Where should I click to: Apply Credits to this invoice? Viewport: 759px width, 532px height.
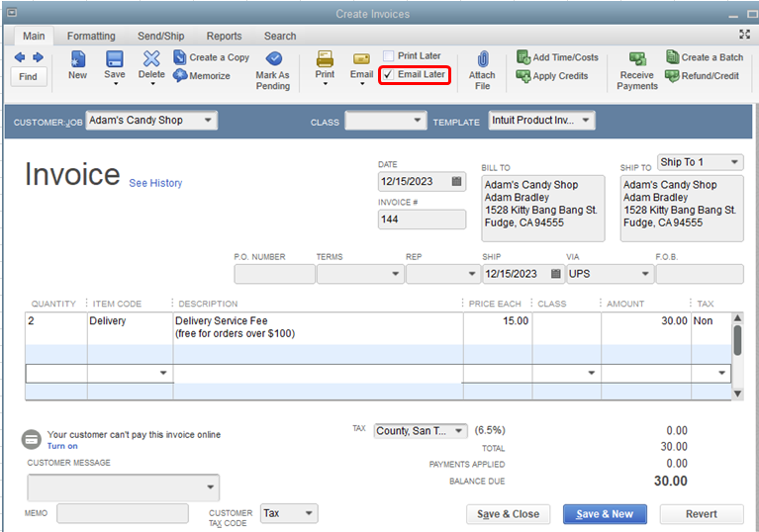pos(552,76)
